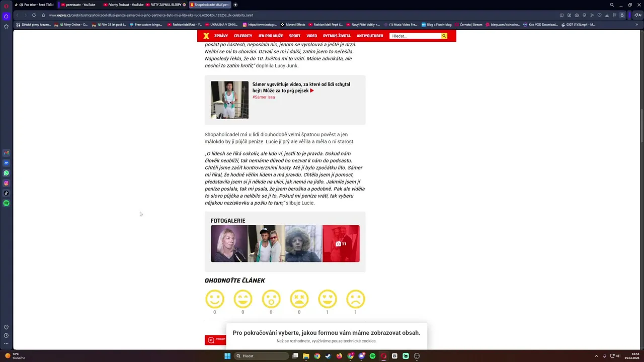Click the AI button in browser toolbar
Screen dimensions: 644x362
[x=637, y=15]
